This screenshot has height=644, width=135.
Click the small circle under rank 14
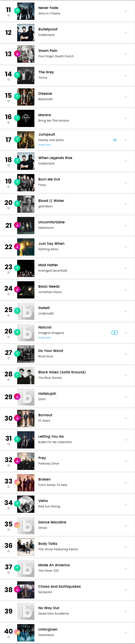[8, 80]
